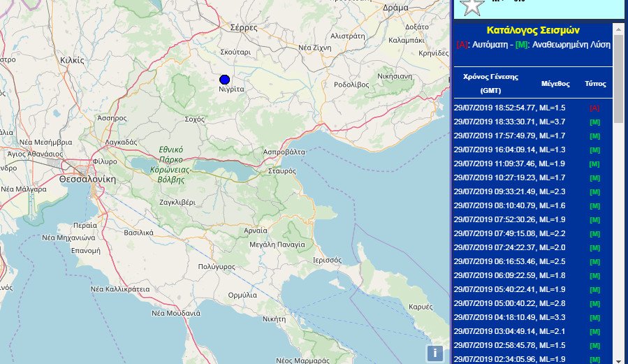This screenshot has width=628, height=364.
Task: Click the Νέα Καλλικράτεια label on the map
Action: (x=120, y=289)
